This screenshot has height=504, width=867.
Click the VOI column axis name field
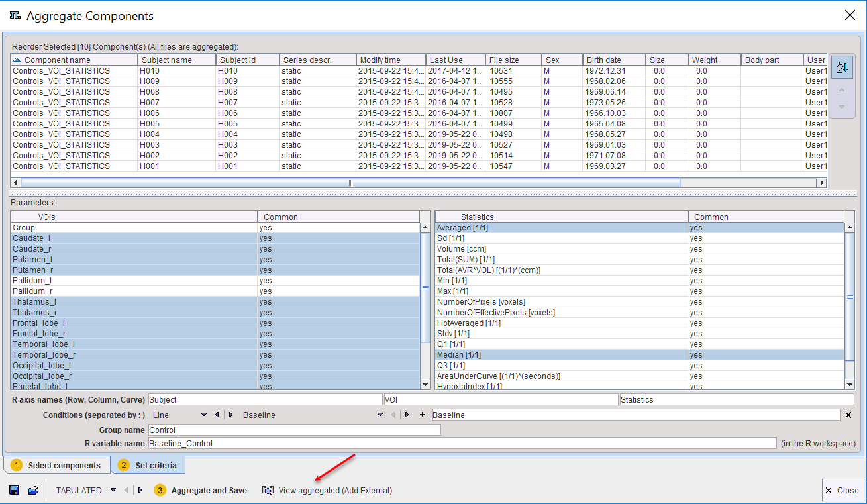[x=501, y=399]
